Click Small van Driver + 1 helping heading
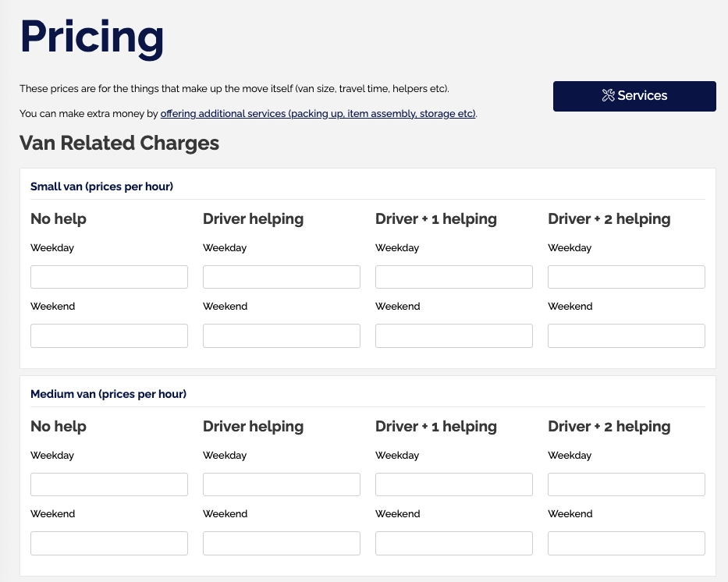The image size is (728, 582). 436,219
